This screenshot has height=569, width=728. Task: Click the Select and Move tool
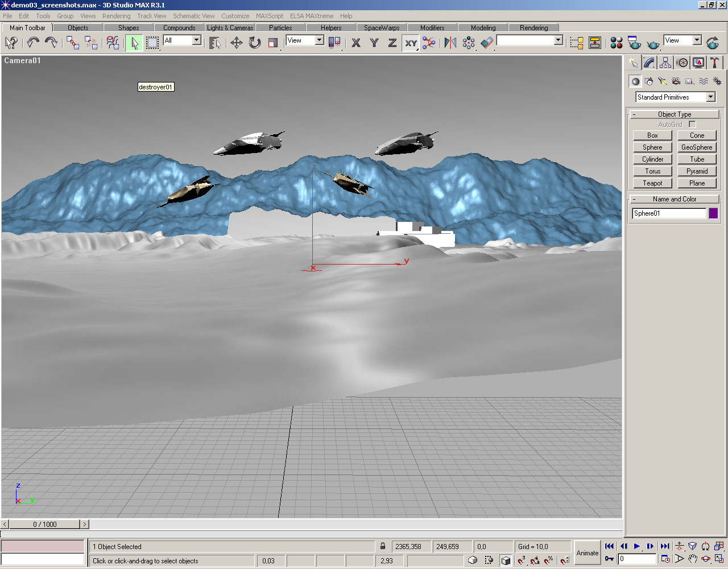pyautogui.click(x=236, y=43)
